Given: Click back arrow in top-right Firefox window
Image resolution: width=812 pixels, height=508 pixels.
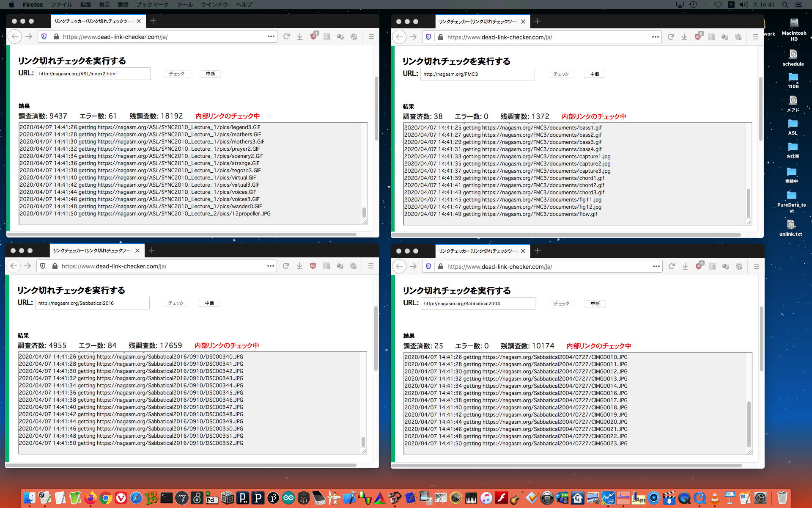Looking at the screenshot, I should (x=399, y=37).
